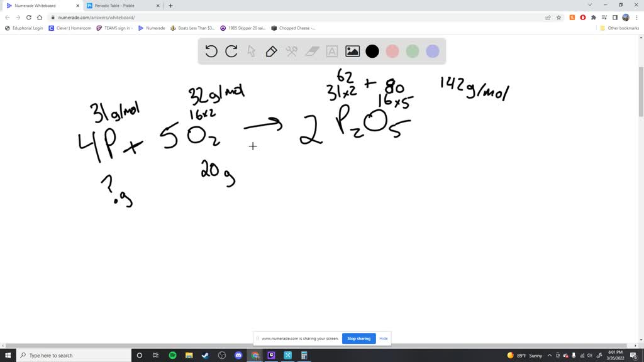644x362 pixels.
Task: Toggle the system volume icon in the tray
Action: pos(589,355)
